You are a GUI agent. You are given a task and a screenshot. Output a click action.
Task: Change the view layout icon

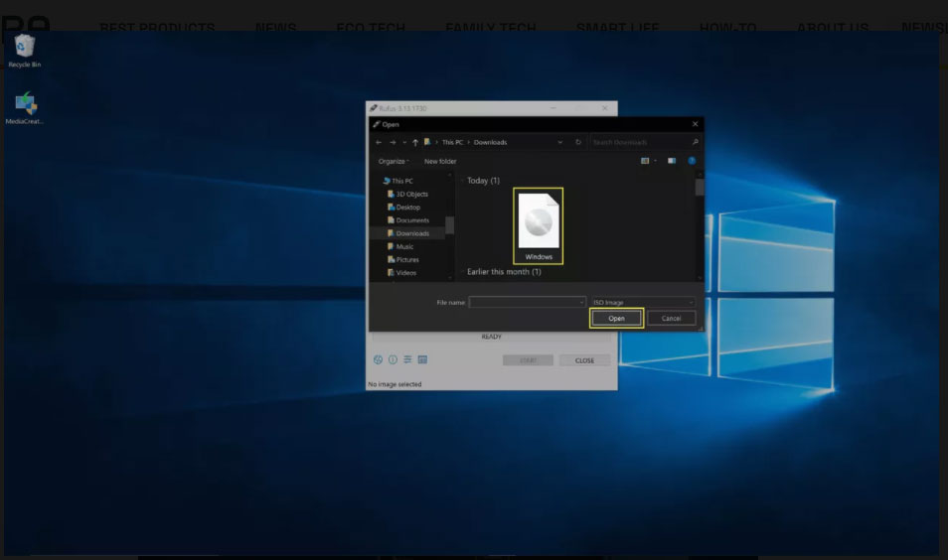645,161
